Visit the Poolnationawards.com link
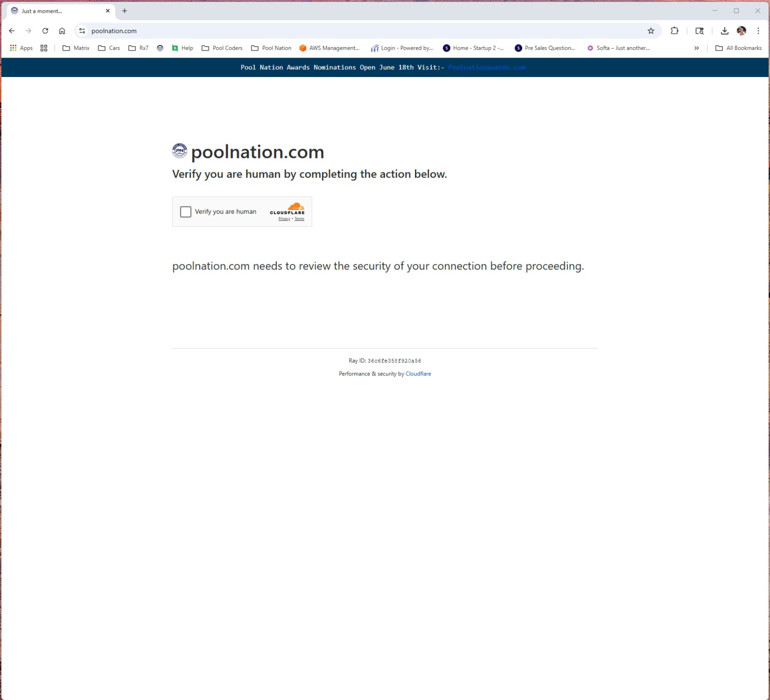The width and height of the screenshot is (770, 700). tap(487, 67)
